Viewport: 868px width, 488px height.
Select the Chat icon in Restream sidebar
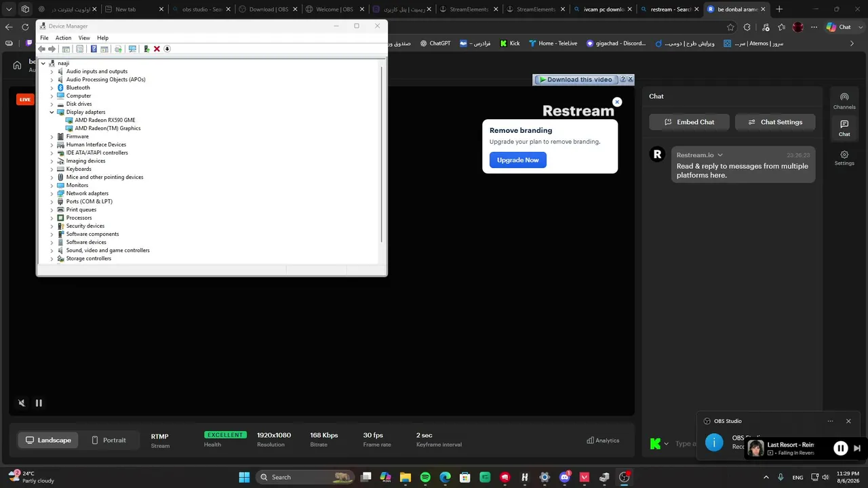tap(844, 128)
